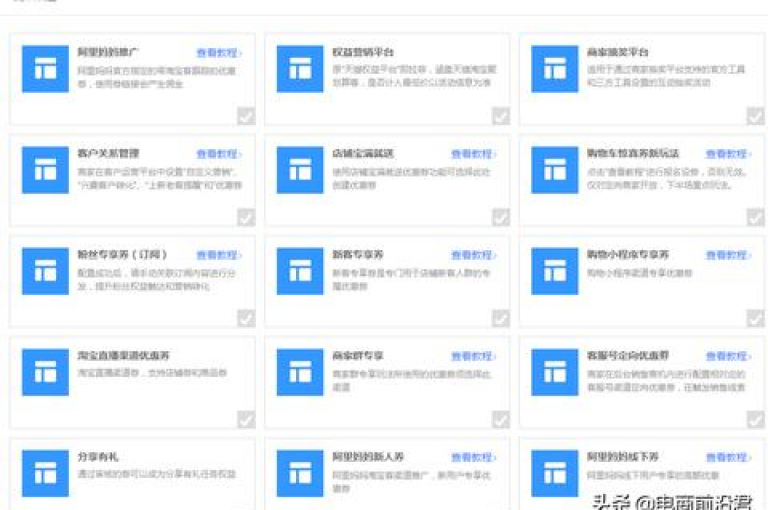
Task: Tick the checkbox on 阿里妈妈推广 card
Action: coord(246,116)
